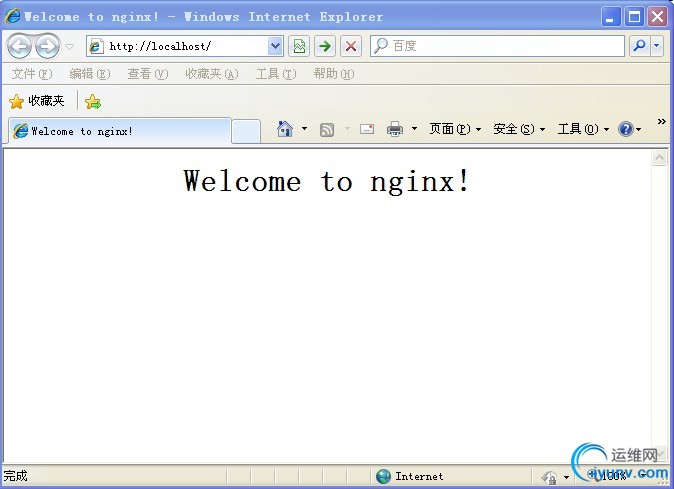Maximize the Internet Explorer window
This screenshot has width=674, height=489.
tap(634, 17)
